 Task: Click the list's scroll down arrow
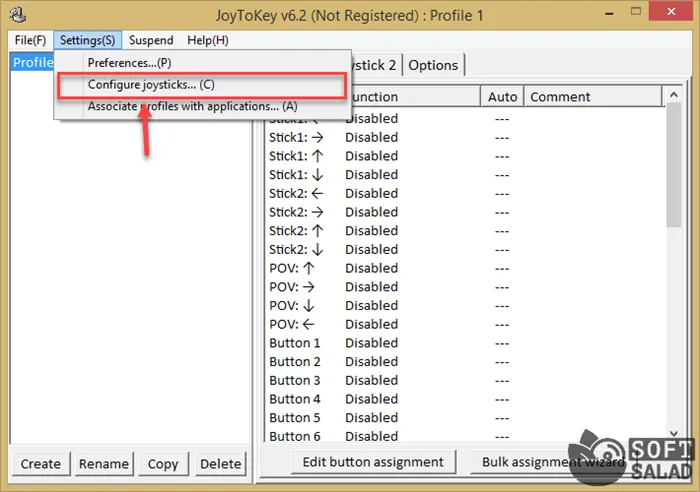tap(674, 433)
